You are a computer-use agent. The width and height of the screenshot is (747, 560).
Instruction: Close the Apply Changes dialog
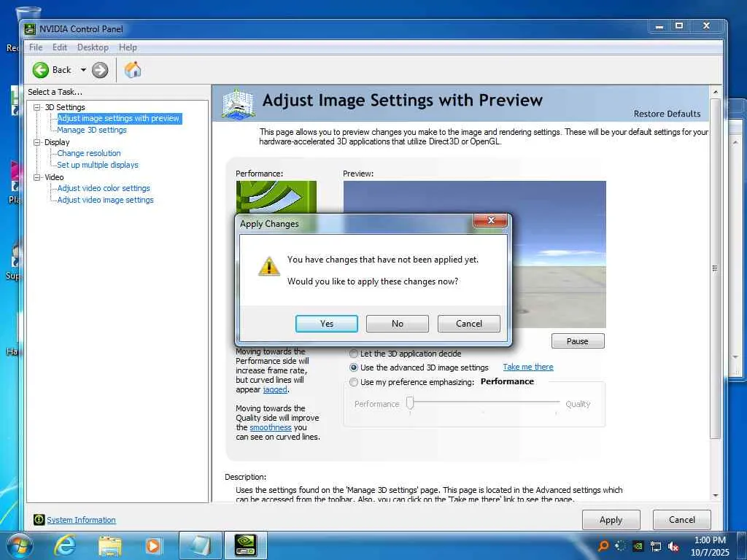click(x=491, y=220)
